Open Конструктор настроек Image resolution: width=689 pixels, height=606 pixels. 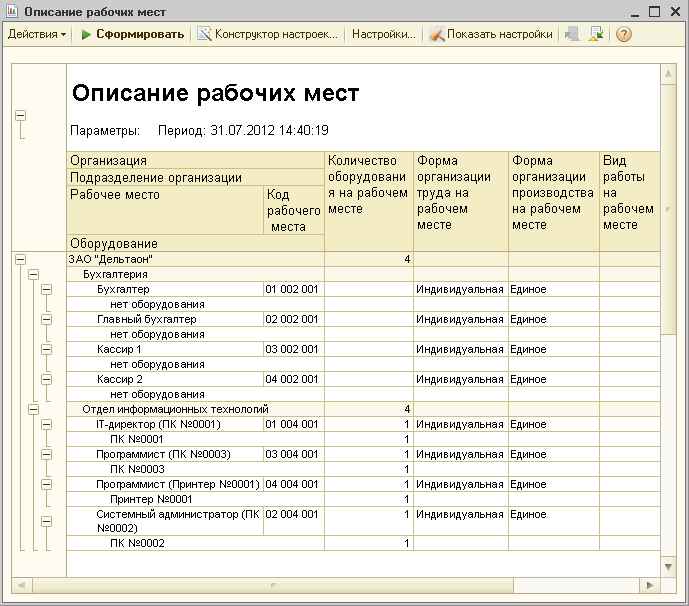coord(268,34)
